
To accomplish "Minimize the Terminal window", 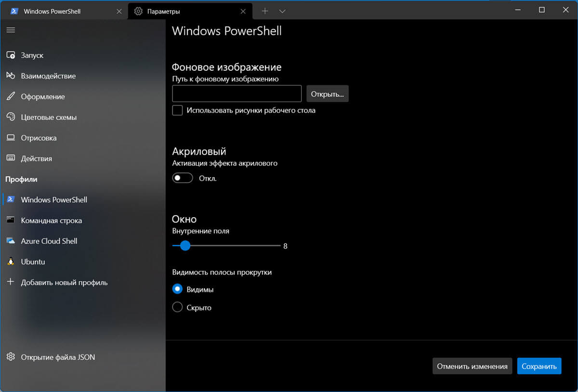I will click(518, 10).
